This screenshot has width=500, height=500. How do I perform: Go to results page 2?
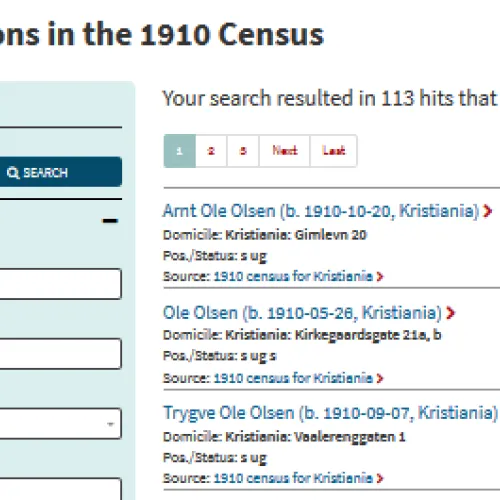coord(211,151)
